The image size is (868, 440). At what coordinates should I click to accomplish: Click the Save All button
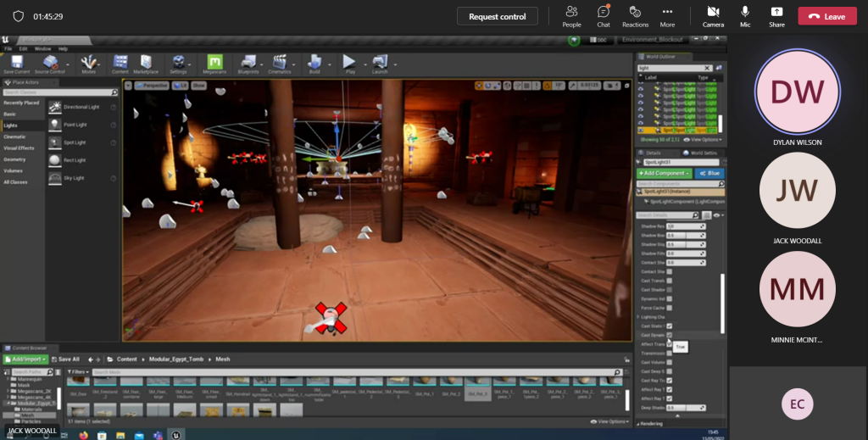[x=64, y=359]
